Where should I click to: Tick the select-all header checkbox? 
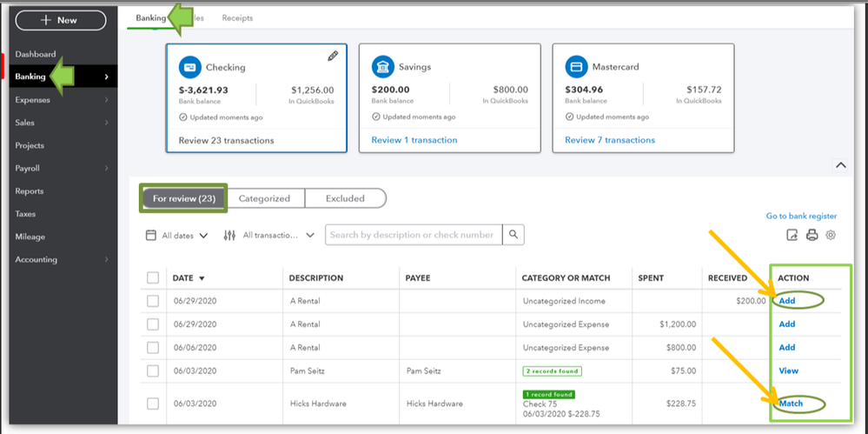coord(153,278)
